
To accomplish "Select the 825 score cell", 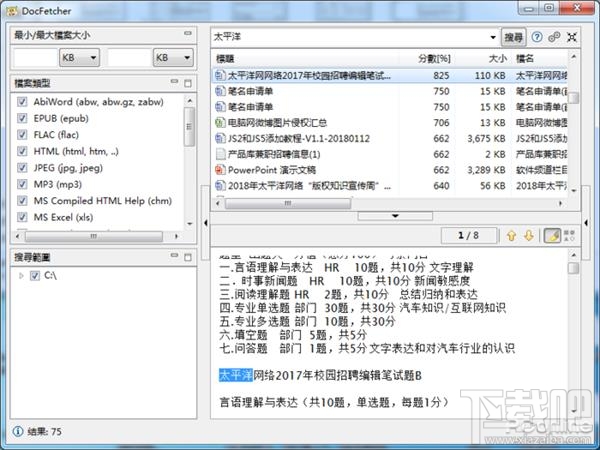I will 441,76.
